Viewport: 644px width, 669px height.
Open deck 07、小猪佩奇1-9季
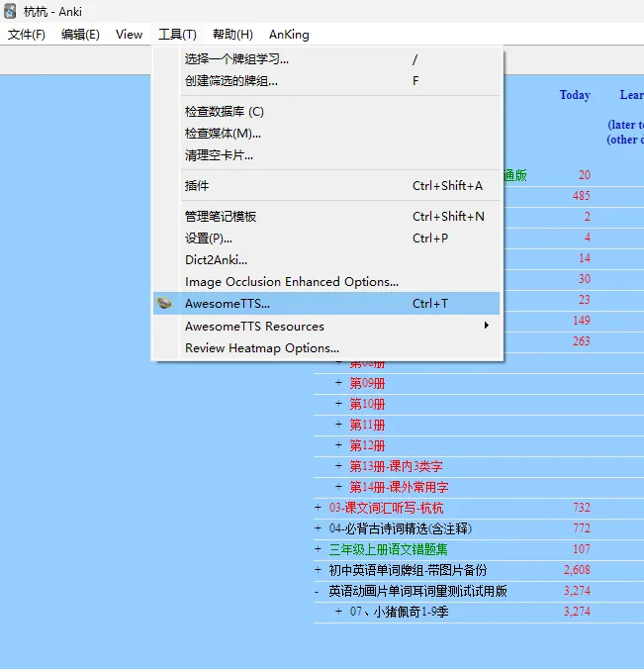(x=400, y=612)
